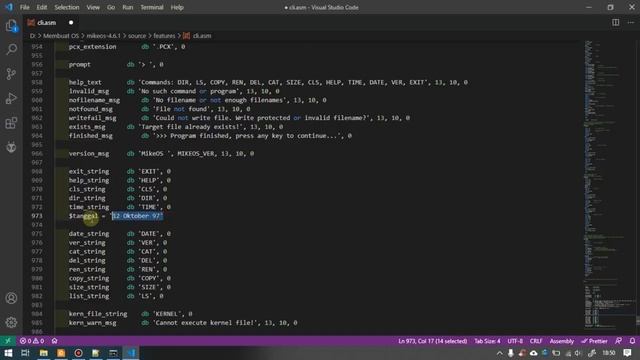Click the '$tanggal' variable on line 973
Viewport: 640px width, 360px height.
[83, 216]
